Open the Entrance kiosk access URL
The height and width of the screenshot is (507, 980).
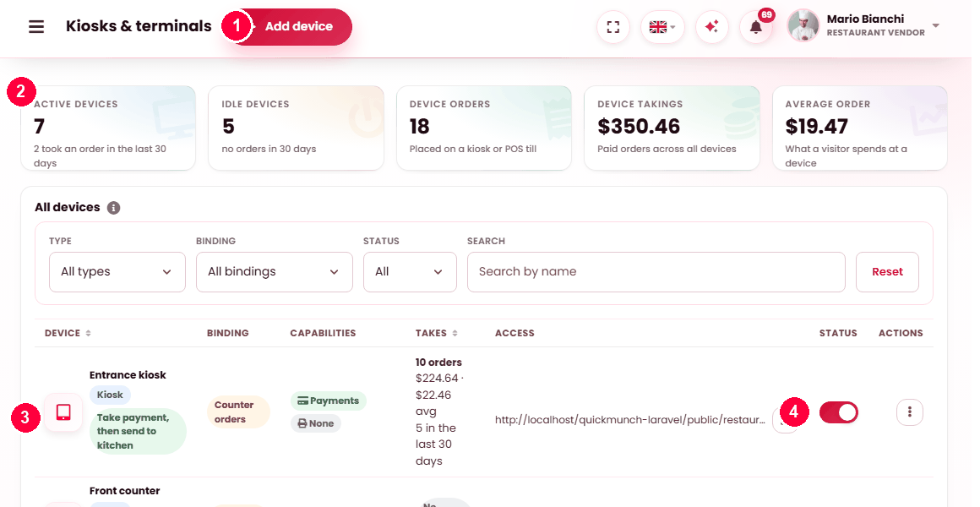coord(630,420)
